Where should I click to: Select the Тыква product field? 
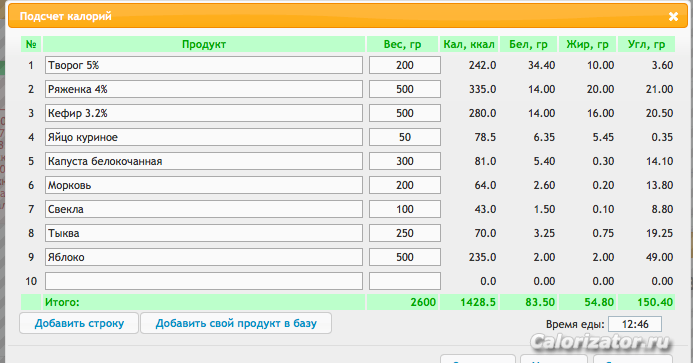204,233
